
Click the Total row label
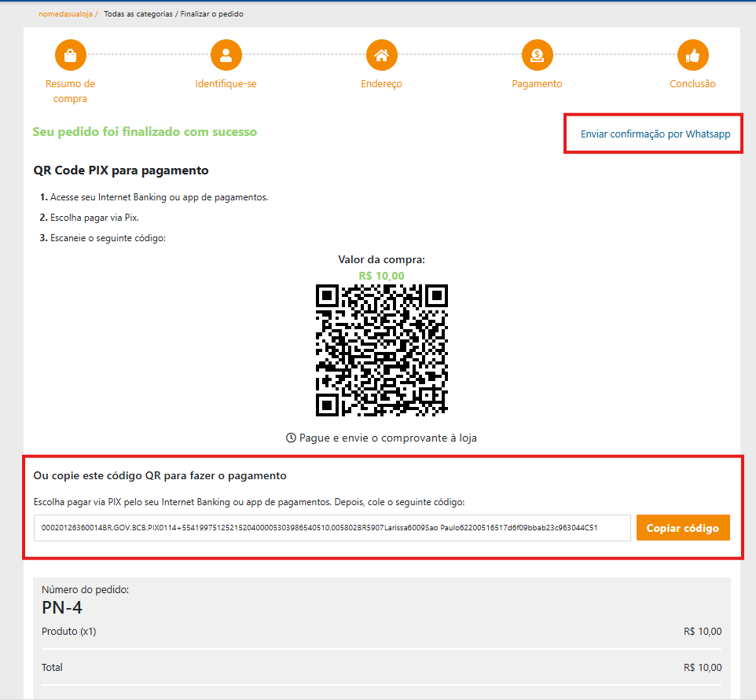click(52, 668)
